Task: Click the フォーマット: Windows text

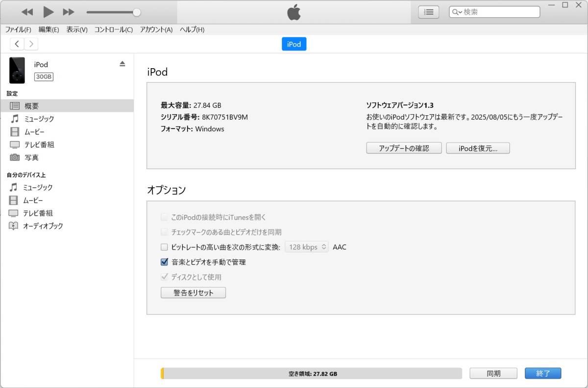Action: pos(193,129)
